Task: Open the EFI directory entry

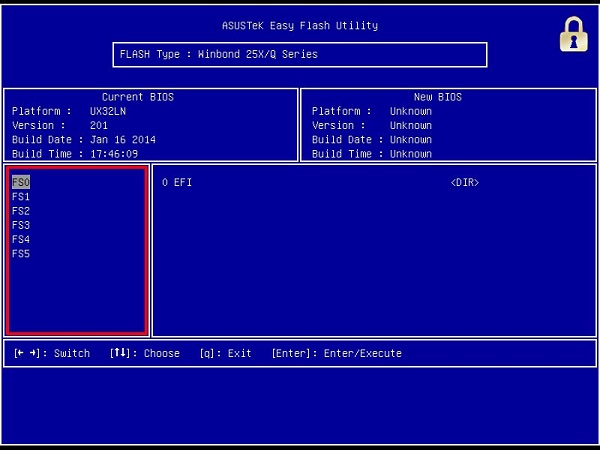Action: pyautogui.click(x=182, y=183)
